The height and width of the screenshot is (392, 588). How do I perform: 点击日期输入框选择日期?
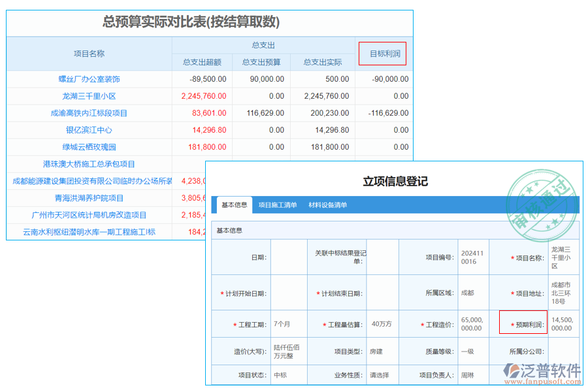(x=289, y=257)
